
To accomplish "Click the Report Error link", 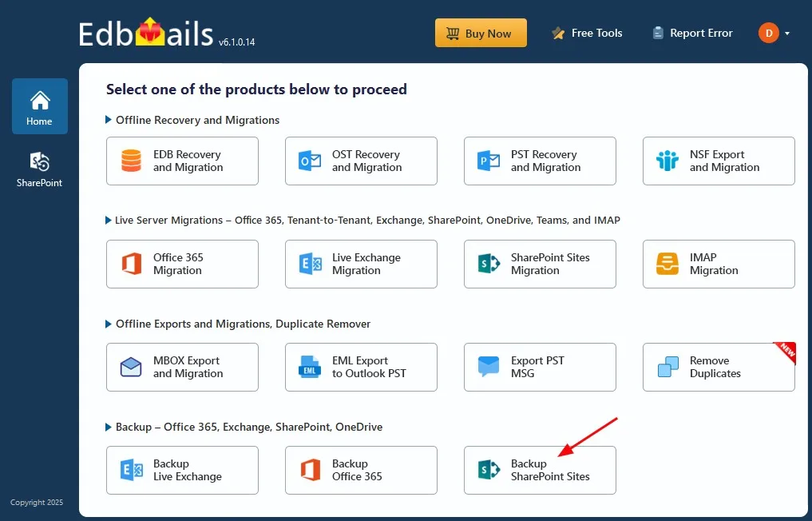I will click(x=692, y=34).
